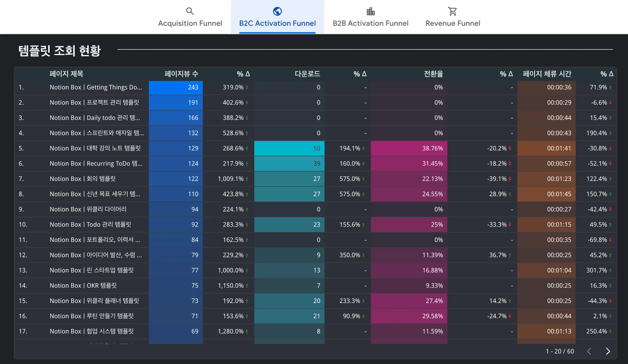Select the cyan 50 downloads cell
Screen dimensions: 628x364
pos(289,148)
